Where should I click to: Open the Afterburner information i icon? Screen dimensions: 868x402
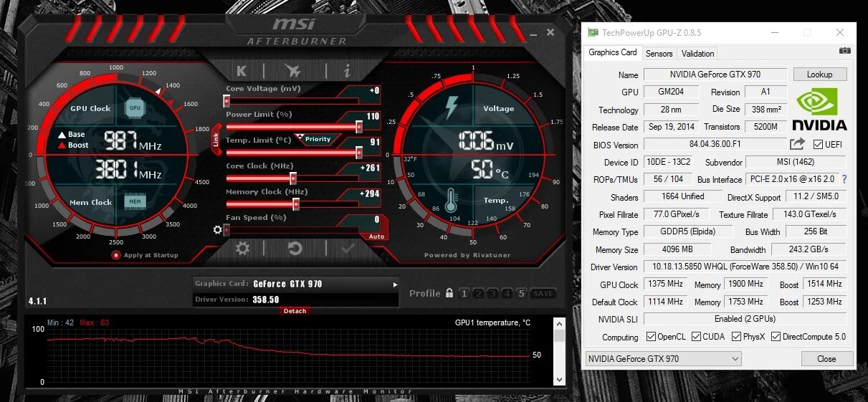tap(347, 70)
